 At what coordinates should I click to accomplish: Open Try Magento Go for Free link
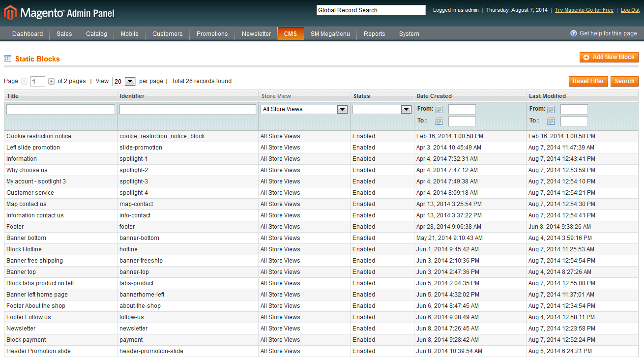click(584, 10)
